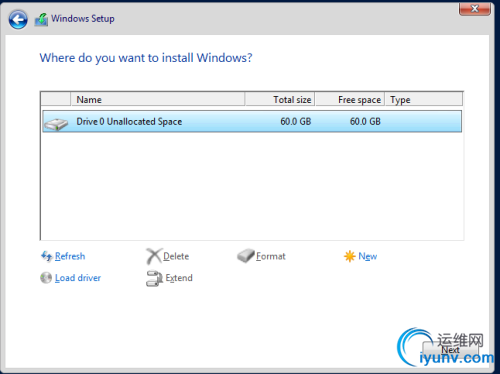Select the Drive 0 Unallocated Space row
500x374 pixels.
coord(252,122)
